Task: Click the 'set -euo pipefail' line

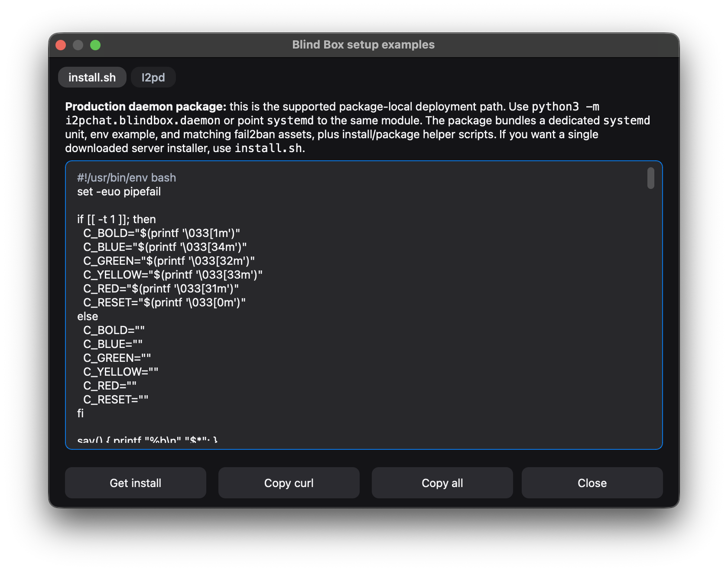Action: [x=119, y=192]
